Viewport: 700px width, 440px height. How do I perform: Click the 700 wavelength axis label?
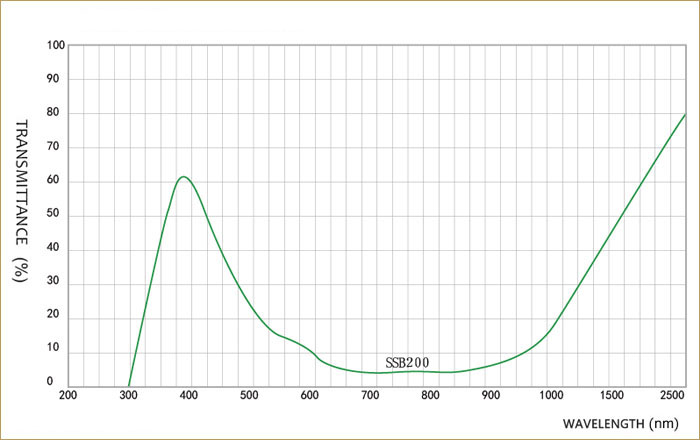click(370, 395)
